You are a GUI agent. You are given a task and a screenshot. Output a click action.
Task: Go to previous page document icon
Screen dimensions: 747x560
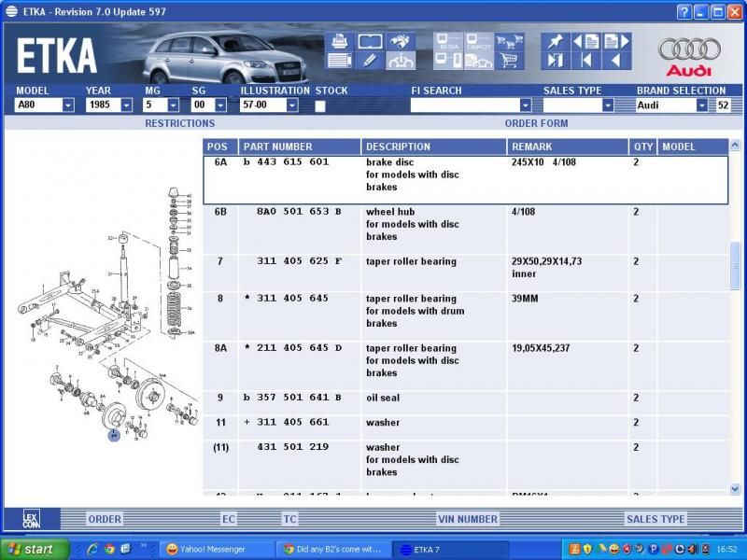tap(586, 41)
